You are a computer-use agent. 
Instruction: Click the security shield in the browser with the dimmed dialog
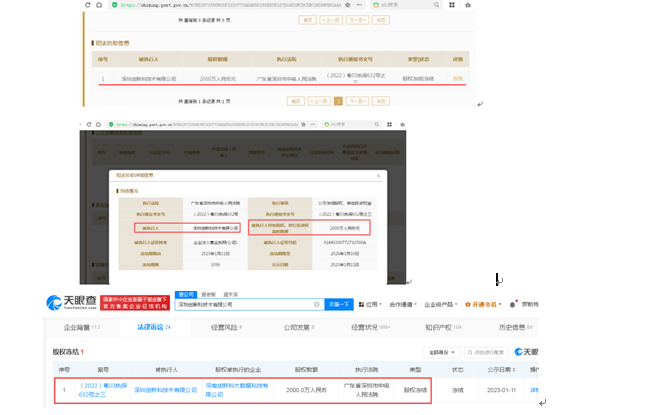(111, 125)
